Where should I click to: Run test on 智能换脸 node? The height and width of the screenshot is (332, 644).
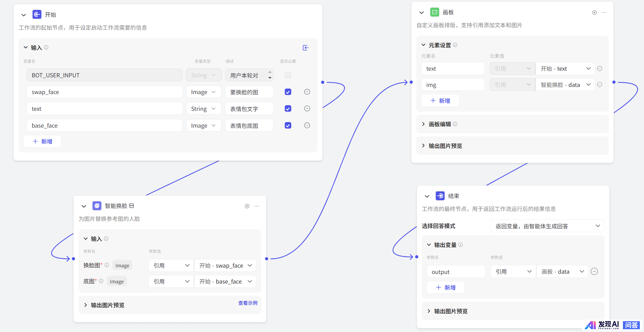click(247, 206)
